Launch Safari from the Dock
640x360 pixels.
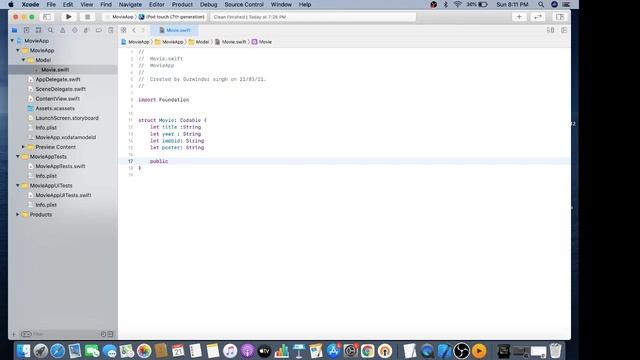[x=58, y=351]
